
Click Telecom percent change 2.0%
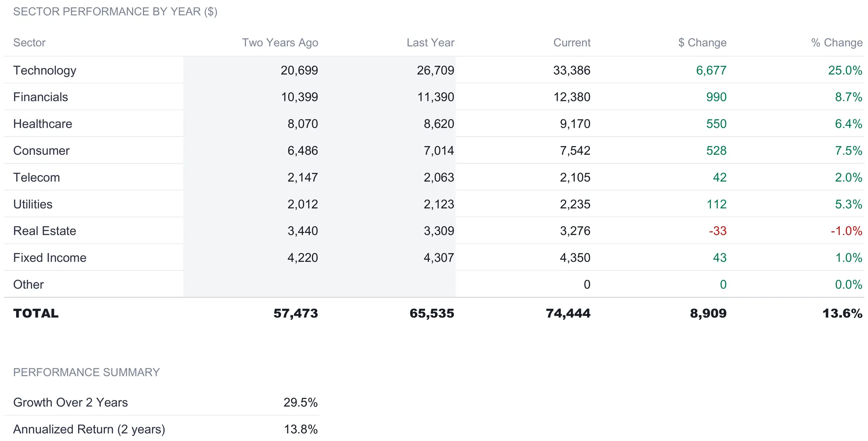tap(849, 177)
